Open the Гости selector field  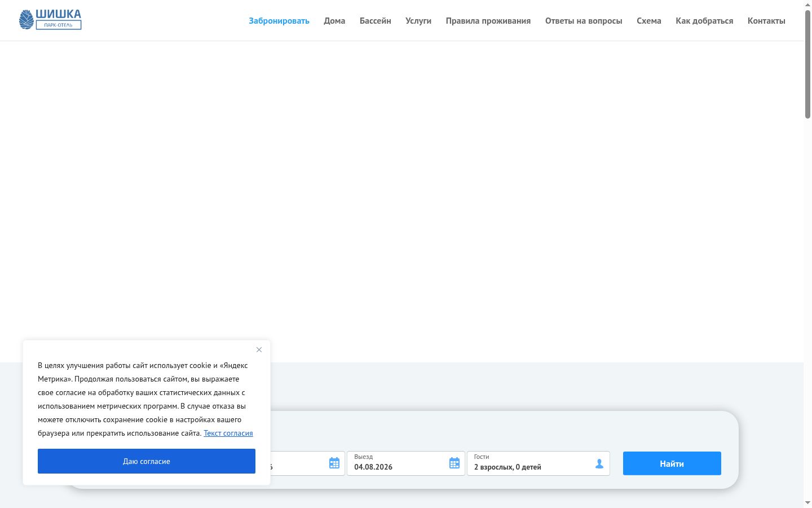click(539, 463)
